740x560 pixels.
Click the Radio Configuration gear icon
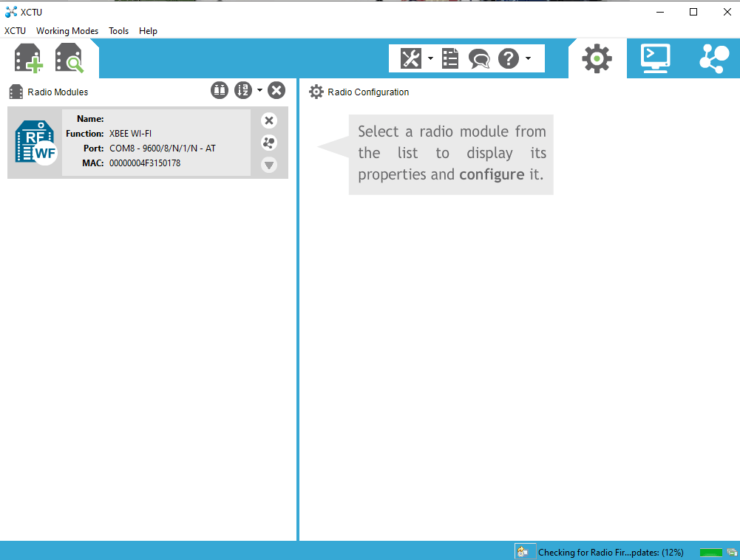[316, 92]
